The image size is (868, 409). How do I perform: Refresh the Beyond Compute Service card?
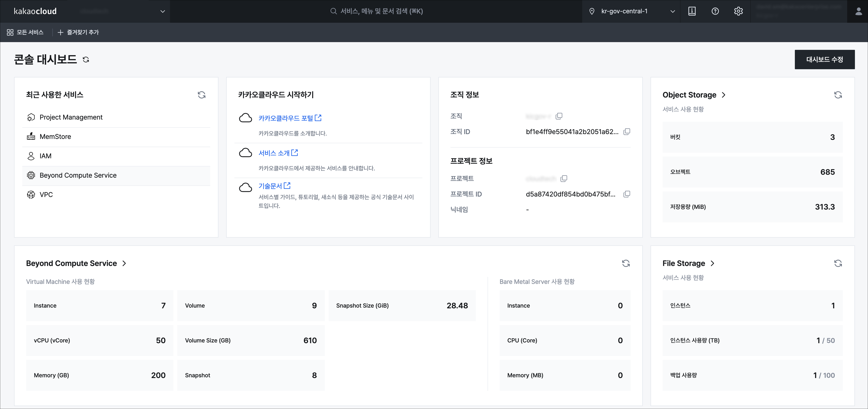click(x=626, y=263)
